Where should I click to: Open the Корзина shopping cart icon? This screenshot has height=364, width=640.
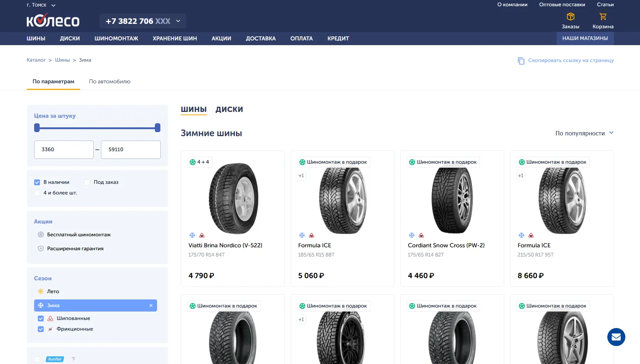603,17
